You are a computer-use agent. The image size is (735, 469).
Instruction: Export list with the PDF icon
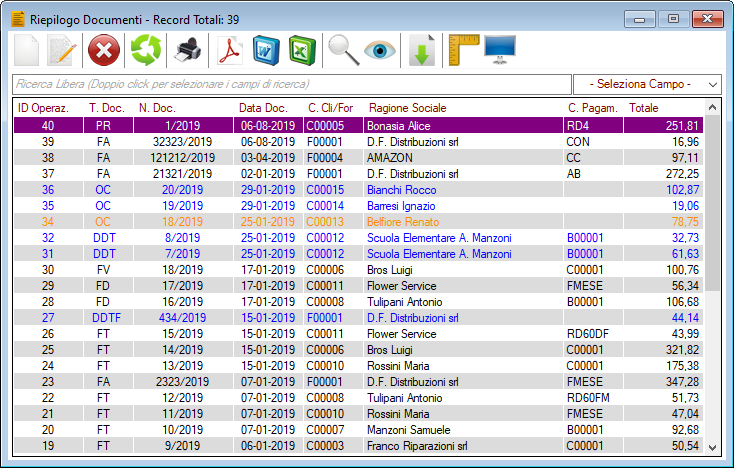click(230, 50)
